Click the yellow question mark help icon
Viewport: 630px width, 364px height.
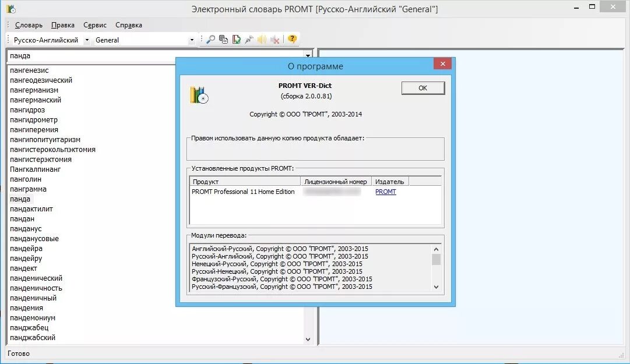(292, 39)
